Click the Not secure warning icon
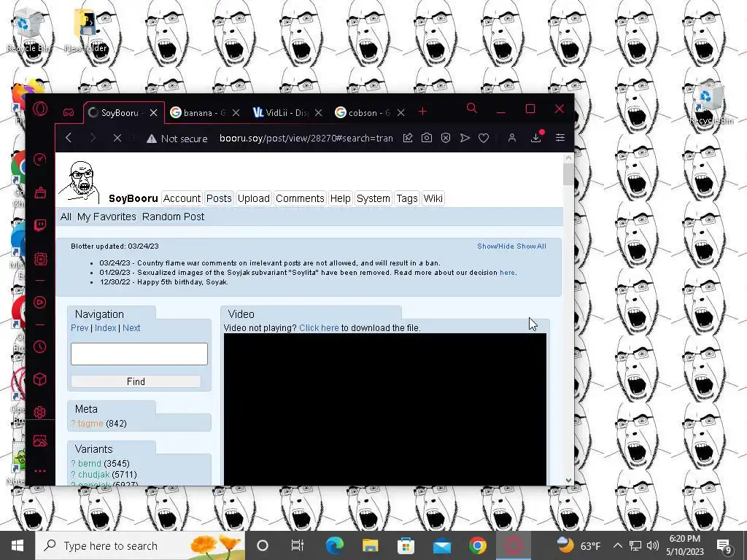Image resolution: width=747 pixels, height=560 pixels. click(152, 139)
